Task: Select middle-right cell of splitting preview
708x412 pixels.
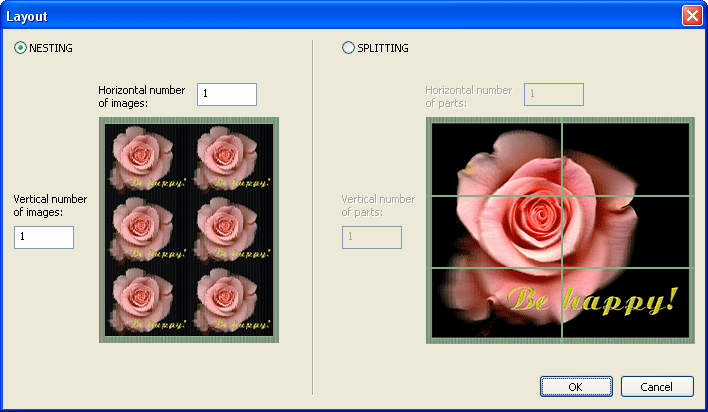Action: pyautogui.click(x=625, y=232)
